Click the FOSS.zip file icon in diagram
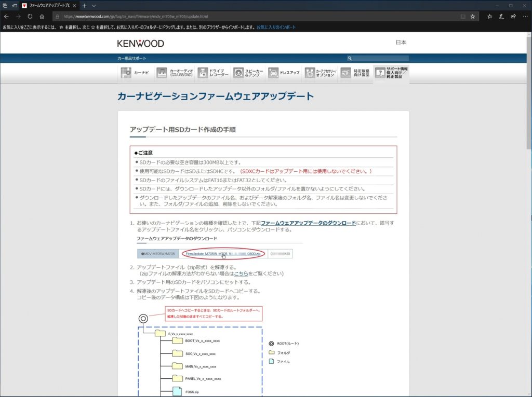The width and height of the screenshot is (532, 397). pos(178,391)
